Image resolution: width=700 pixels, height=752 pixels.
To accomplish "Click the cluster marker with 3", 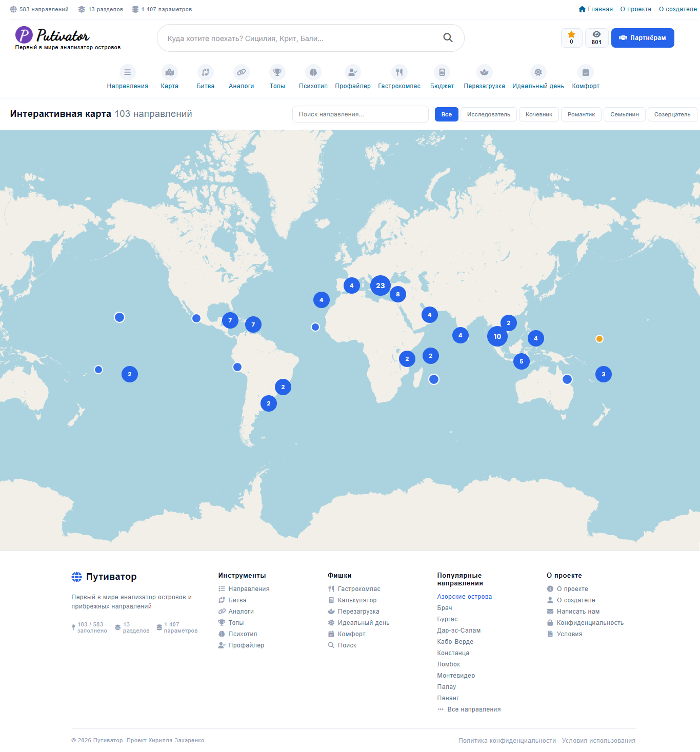I will tap(604, 374).
